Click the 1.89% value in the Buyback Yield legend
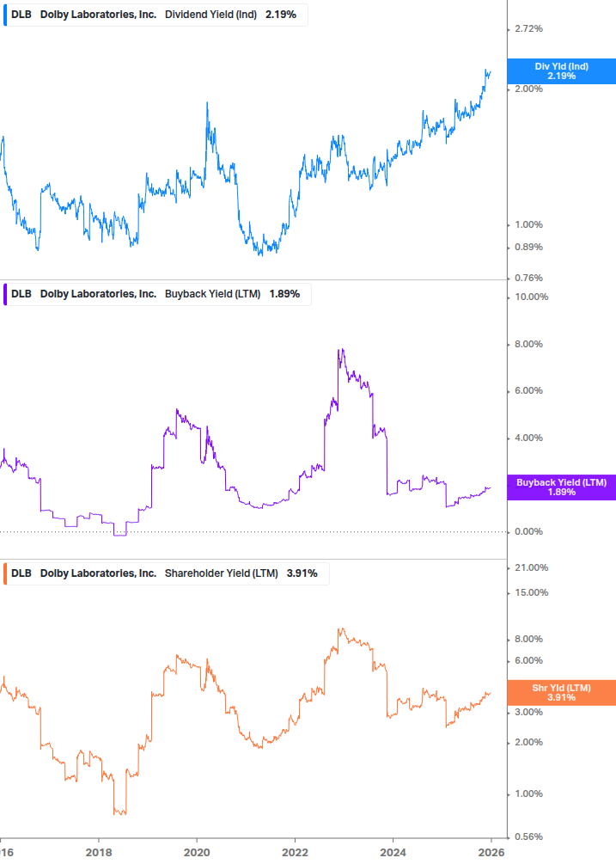Image resolution: width=616 pixels, height=864 pixels. (x=284, y=294)
